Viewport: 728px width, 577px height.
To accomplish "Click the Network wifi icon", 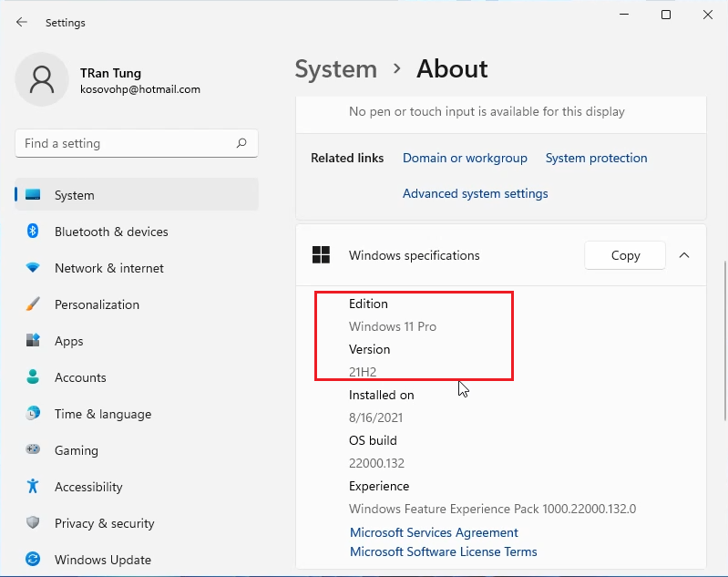I will click(33, 268).
